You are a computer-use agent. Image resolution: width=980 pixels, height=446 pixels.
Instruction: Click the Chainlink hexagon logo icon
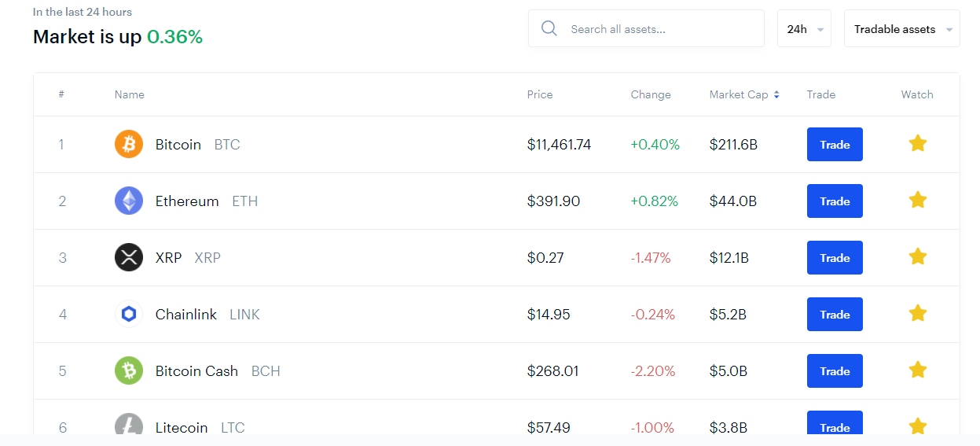(129, 315)
